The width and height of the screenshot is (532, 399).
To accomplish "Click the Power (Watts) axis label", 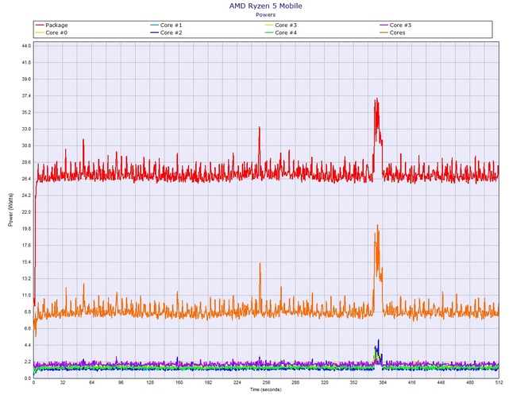I will [x=11, y=210].
